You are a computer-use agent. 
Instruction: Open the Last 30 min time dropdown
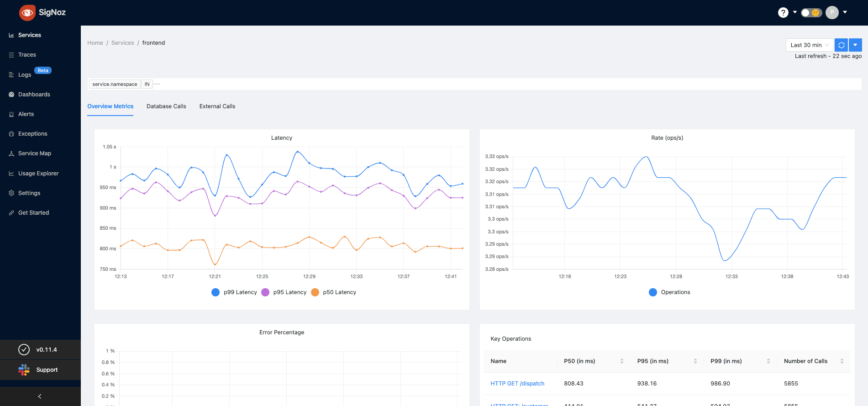(x=809, y=45)
